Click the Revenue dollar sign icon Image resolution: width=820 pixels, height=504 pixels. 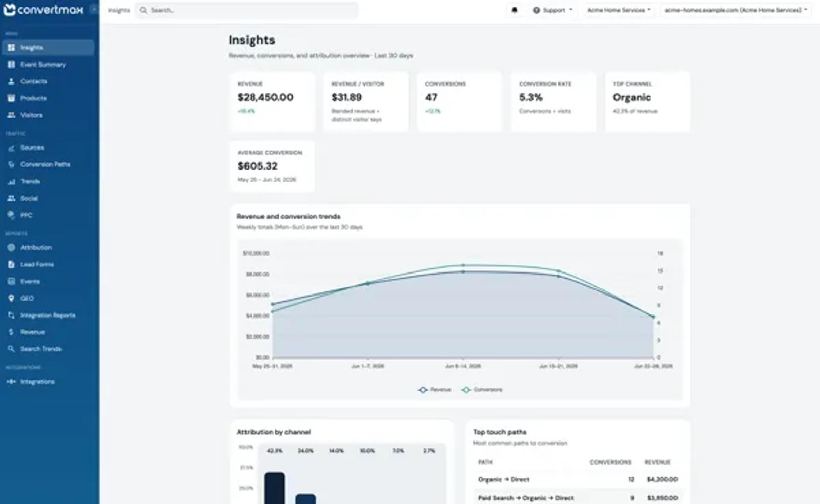coord(11,332)
